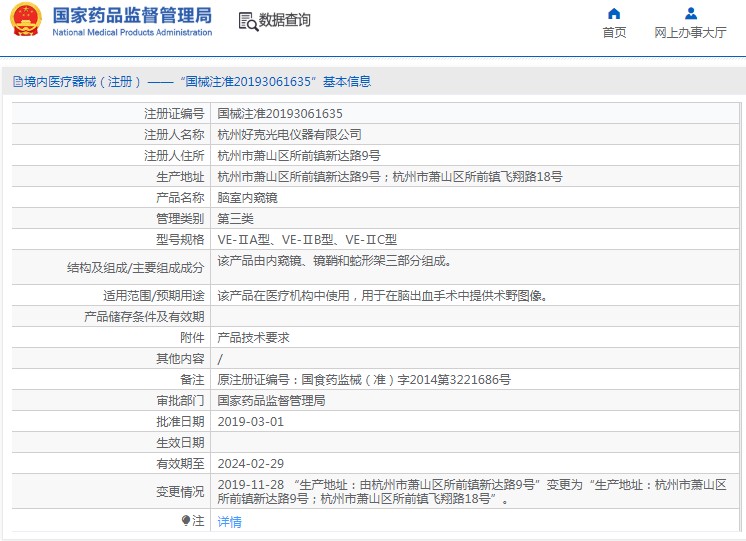Click model spec VE-ⅡA型 value
The width and height of the screenshot is (746, 541).
pos(307,239)
